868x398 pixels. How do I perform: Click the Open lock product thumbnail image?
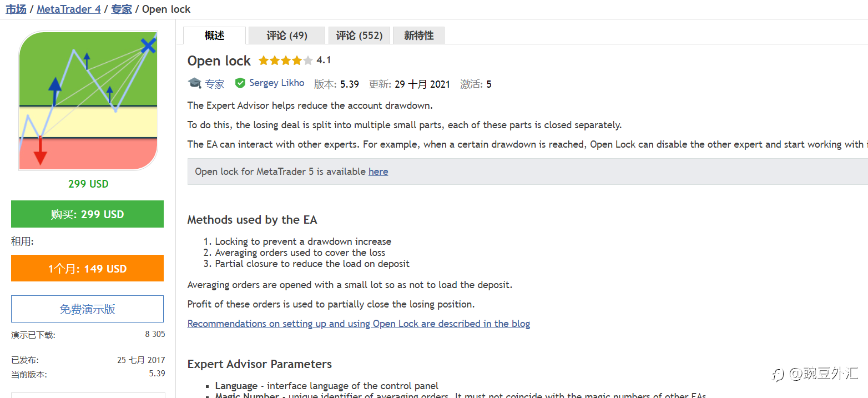[88, 100]
